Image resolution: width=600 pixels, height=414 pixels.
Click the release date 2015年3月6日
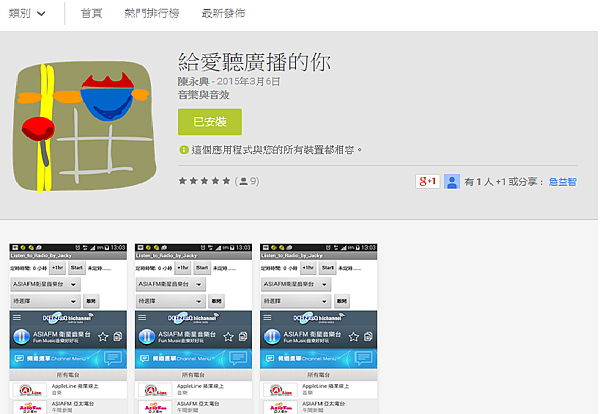pos(248,81)
